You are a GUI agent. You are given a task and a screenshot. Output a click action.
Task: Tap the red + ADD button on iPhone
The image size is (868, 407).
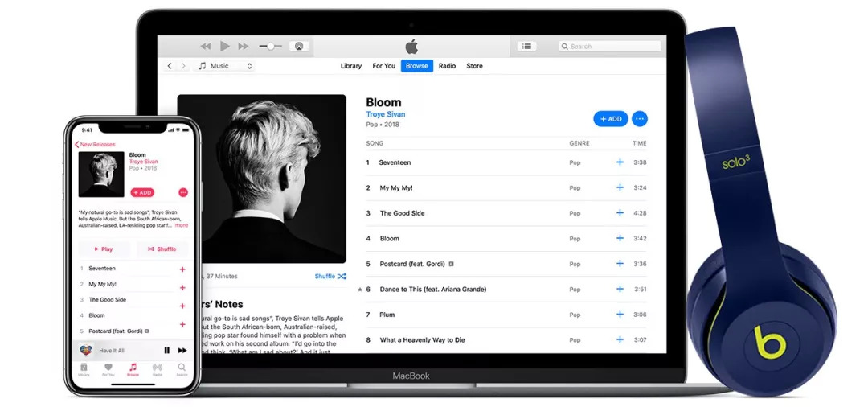pyautogui.click(x=142, y=193)
